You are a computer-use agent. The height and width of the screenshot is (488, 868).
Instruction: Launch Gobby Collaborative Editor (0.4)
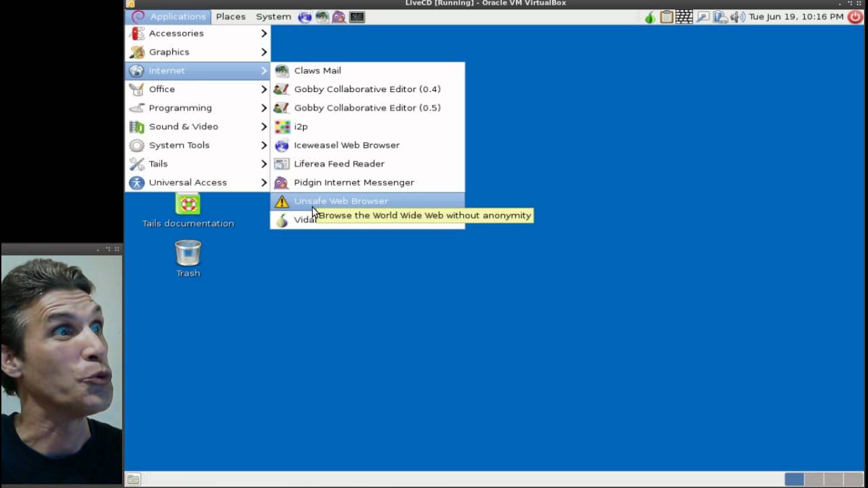click(x=368, y=89)
